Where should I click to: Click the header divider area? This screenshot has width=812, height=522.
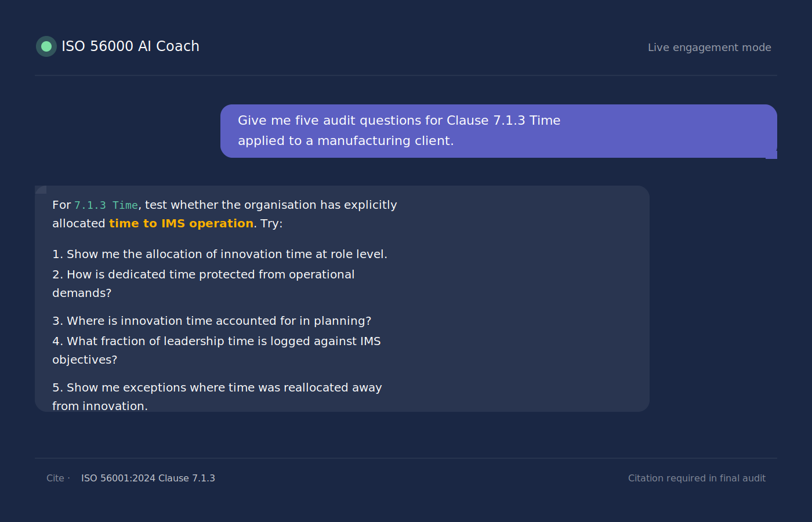click(x=406, y=75)
